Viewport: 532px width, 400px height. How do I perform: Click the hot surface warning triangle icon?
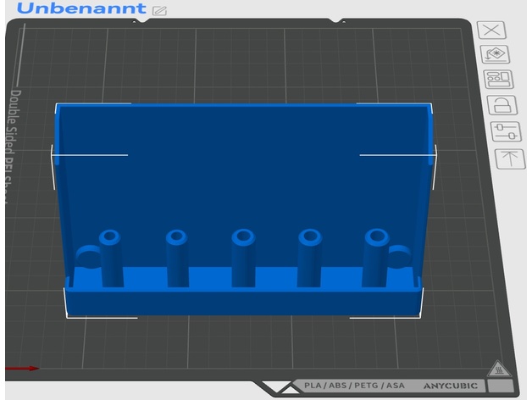498,369
